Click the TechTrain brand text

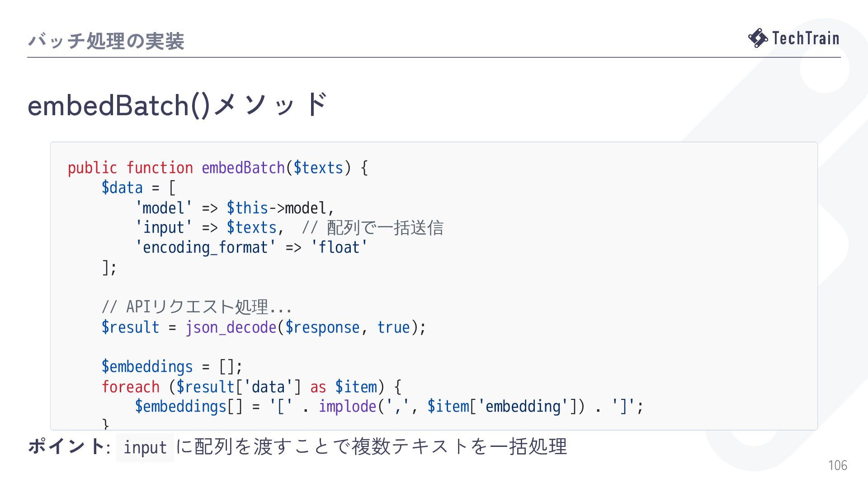(806, 38)
